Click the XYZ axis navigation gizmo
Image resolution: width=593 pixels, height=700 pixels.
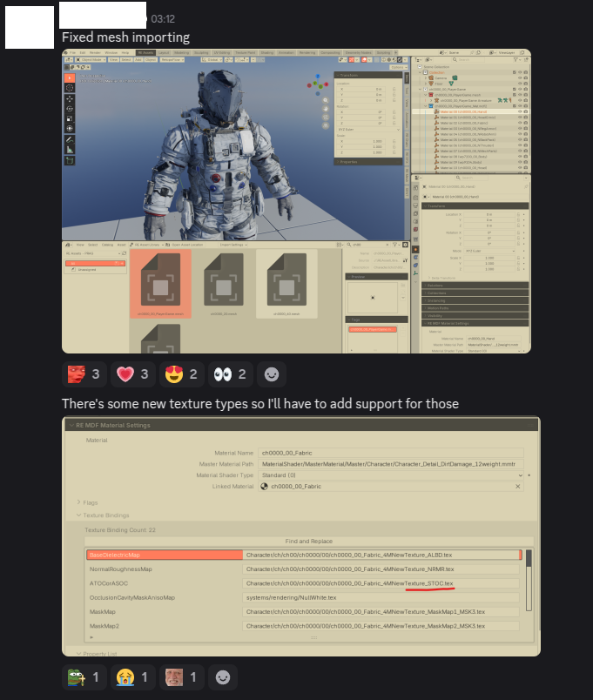318,84
